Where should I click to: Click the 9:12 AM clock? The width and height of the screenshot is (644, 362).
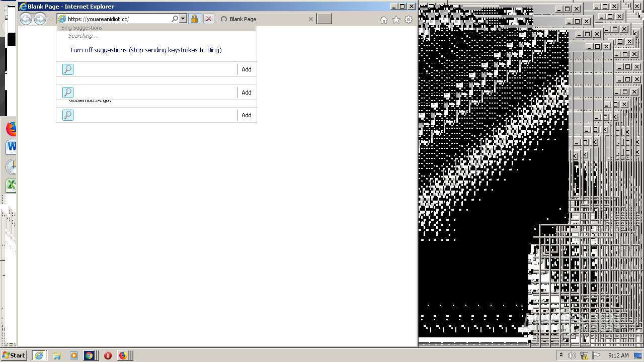pyautogui.click(x=618, y=355)
